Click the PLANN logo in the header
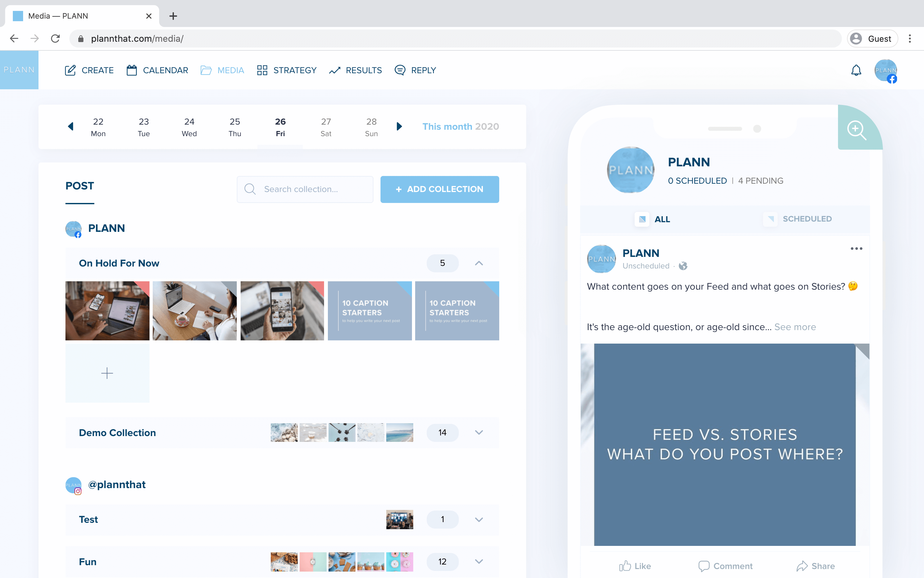The width and height of the screenshot is (924, 578). (19, 70)
